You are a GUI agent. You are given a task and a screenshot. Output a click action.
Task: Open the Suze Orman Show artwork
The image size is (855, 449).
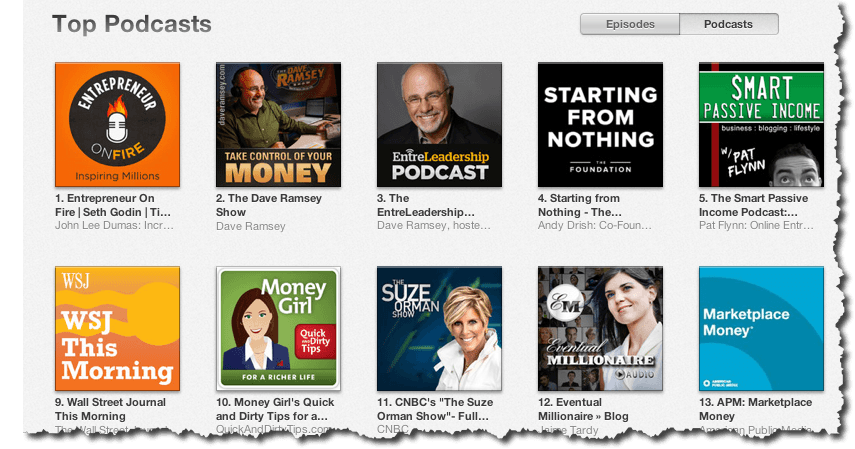coord(439,328)
